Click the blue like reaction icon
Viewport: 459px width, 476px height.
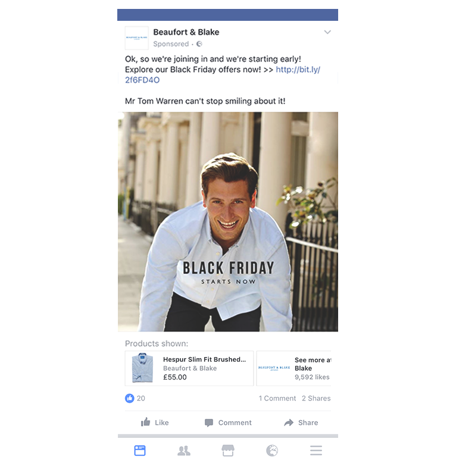coord(129,398)
